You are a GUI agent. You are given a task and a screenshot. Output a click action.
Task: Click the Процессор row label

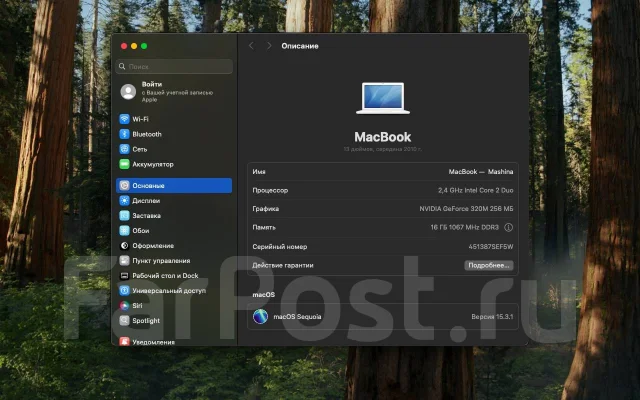270,190
